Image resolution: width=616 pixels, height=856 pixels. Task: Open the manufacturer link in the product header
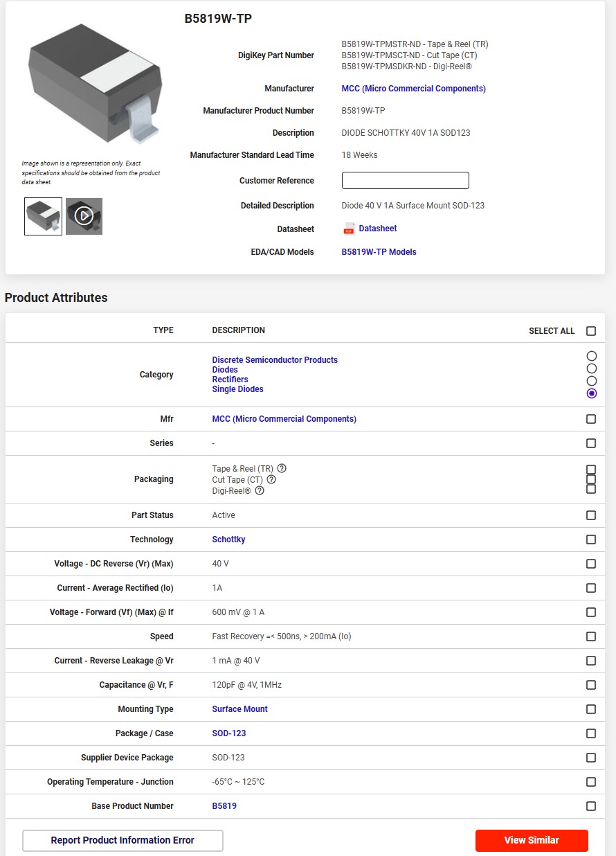(414, 89)
